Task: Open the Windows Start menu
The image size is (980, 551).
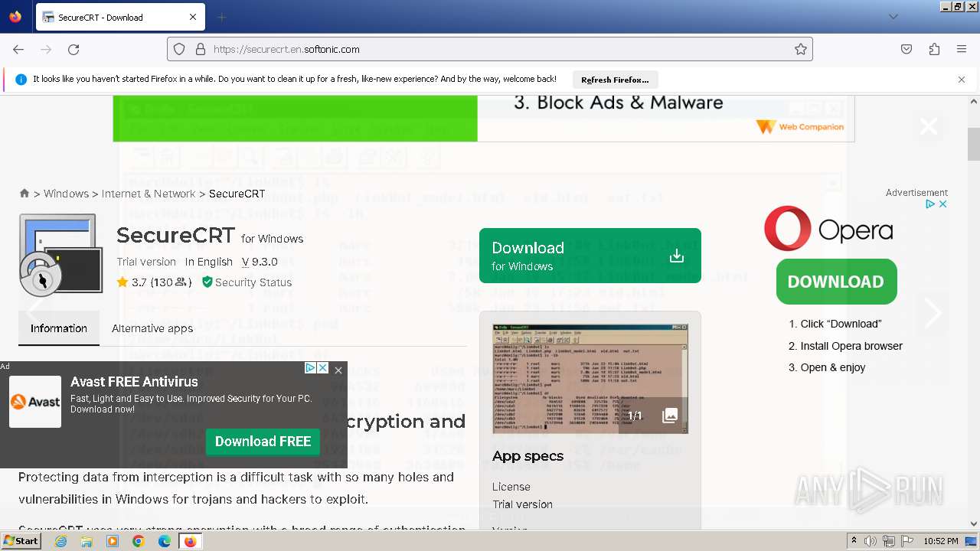Action: pyautogui.click(x=21, y=541)
